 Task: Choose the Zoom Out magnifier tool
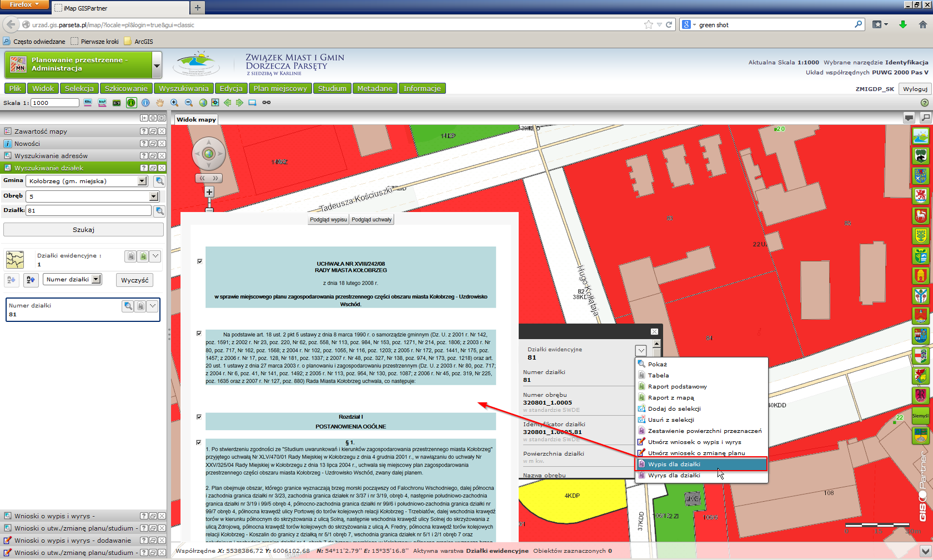pyautogui.click(x=189, y=103)
